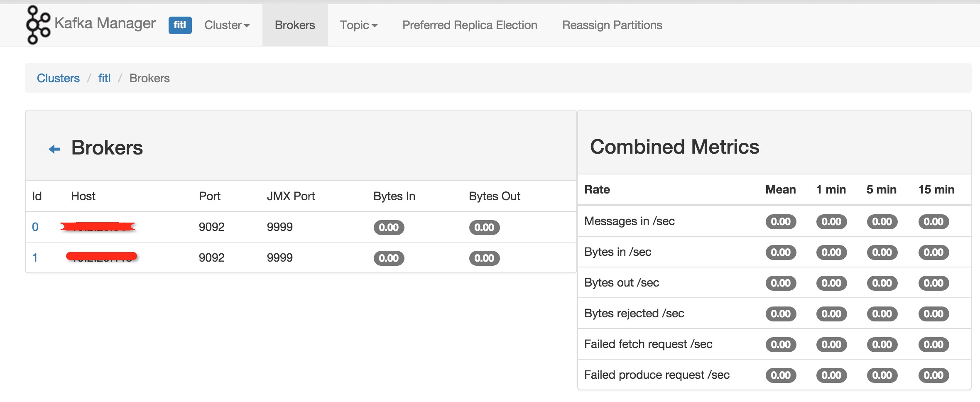980x402 pixels.
Task: Click broker 0 Bytes In value badge
Action: (389, 227)
